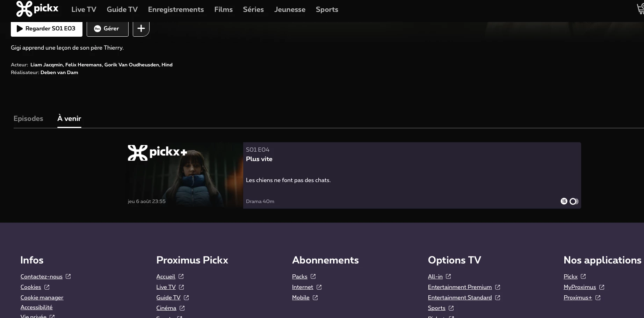The width and height of the screenshot is (644, 318).
Task: Click director name Deben van Dam
Action: point(59,72)
